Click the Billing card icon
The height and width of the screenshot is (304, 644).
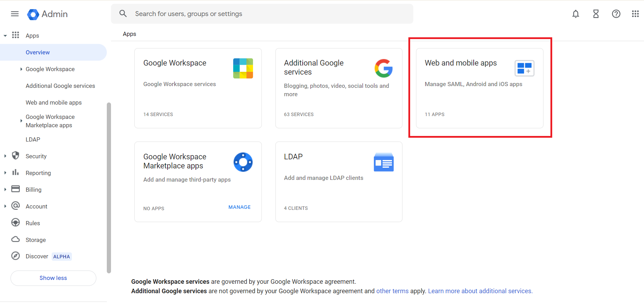coord(15,189)
